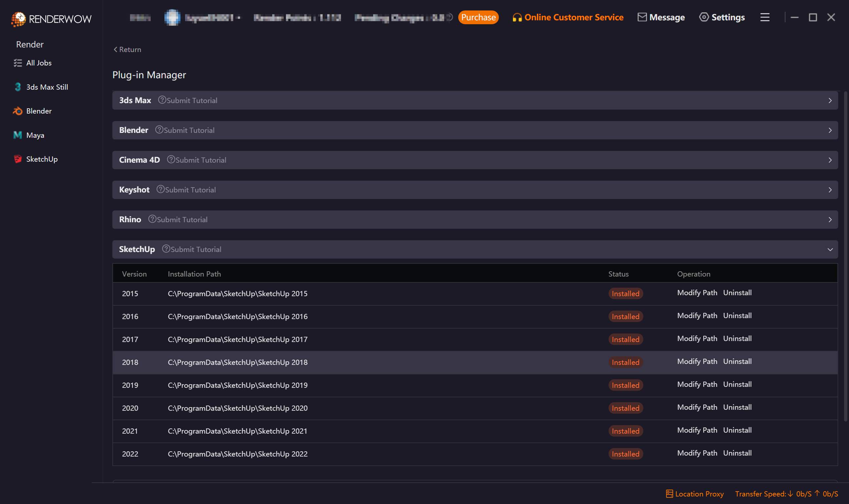Click help icon beside 3ds Max
Image resolution: width=849 pixels, height=504 pixels.
pos(162,100)
